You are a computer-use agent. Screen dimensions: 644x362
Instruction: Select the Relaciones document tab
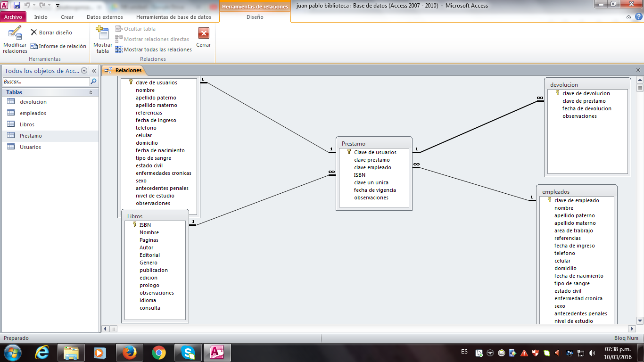(x=124, y=70)
